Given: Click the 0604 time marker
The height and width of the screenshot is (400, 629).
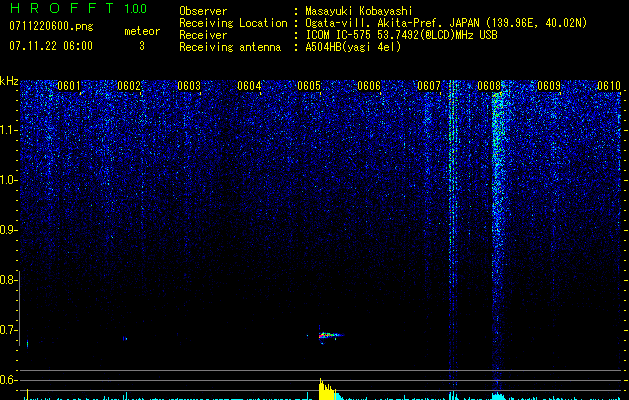Looking at the screenshot, I should (x=249, y=86).
